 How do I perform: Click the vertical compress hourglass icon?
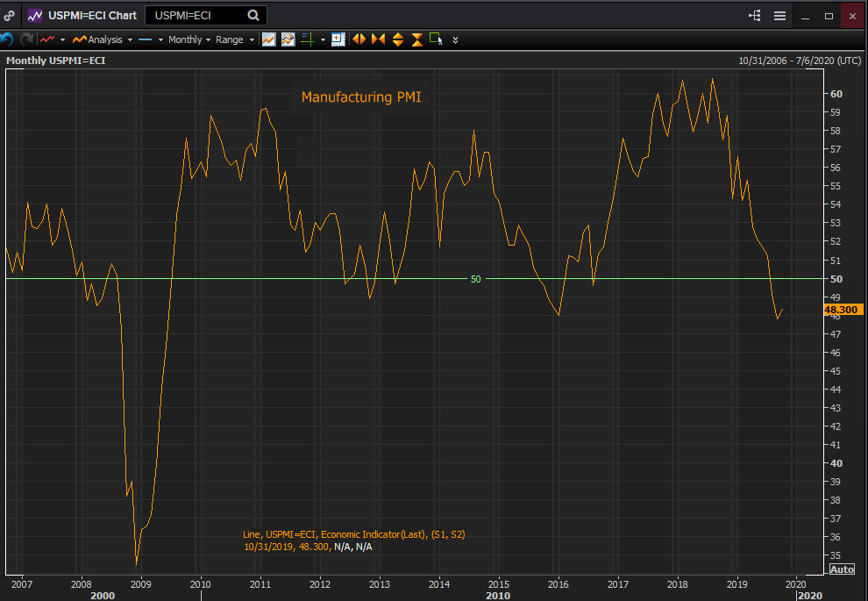[416, 39]
